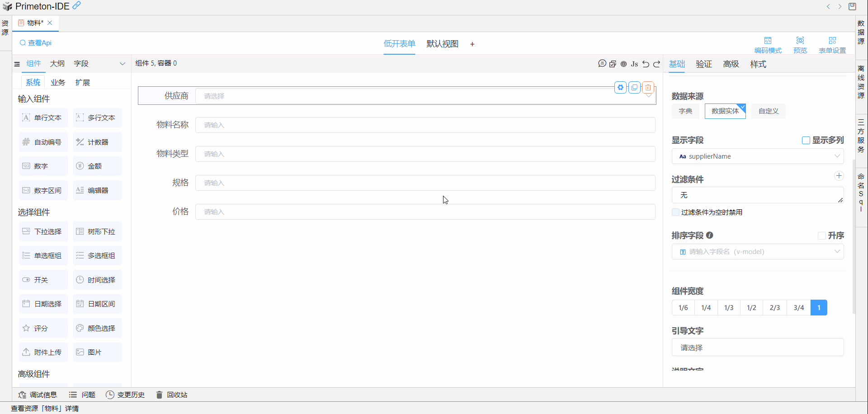Open 预览 preview mode

(800, 45)
